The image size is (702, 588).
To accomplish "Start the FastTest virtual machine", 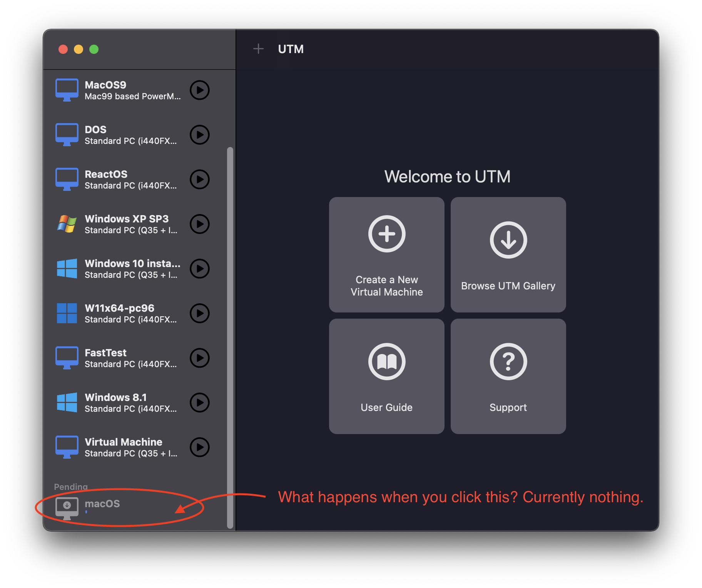I will coord(199,358).
